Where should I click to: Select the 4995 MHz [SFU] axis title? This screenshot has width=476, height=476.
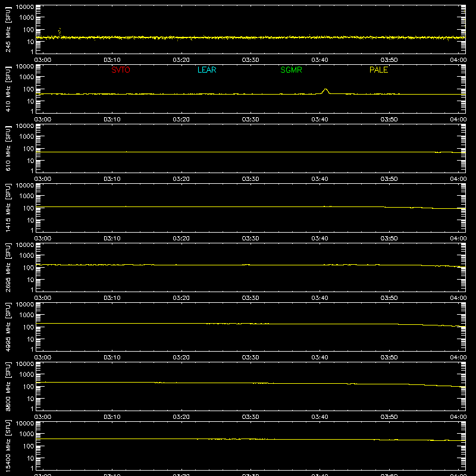pos(8,327)
